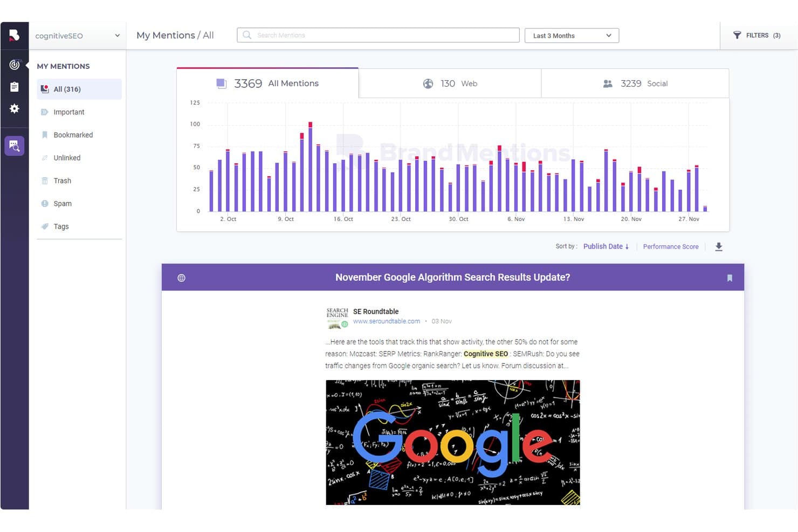Open the November Google Algorithm mention title

pos(452,277)
